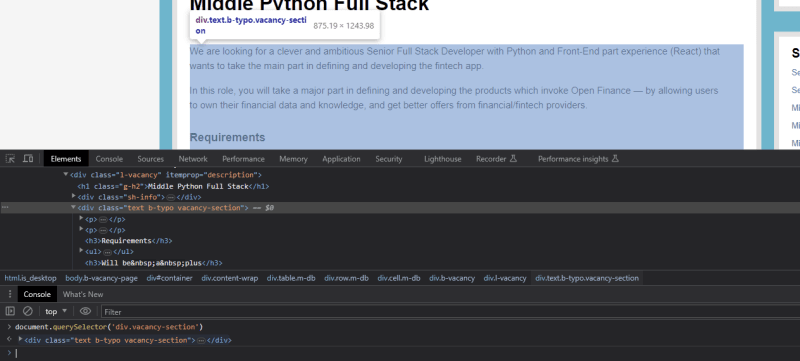Open the console drawer three-dot menu
Screen dimensions: 800x361
pos(9,294)
